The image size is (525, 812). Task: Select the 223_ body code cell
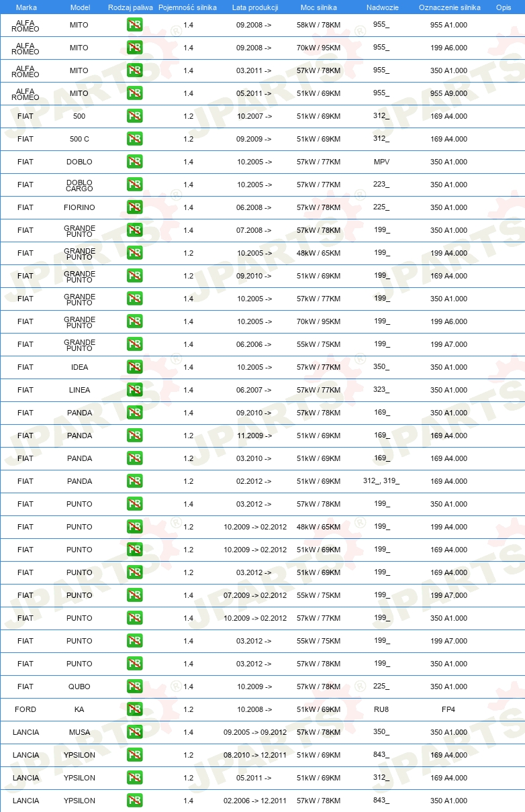381,185
